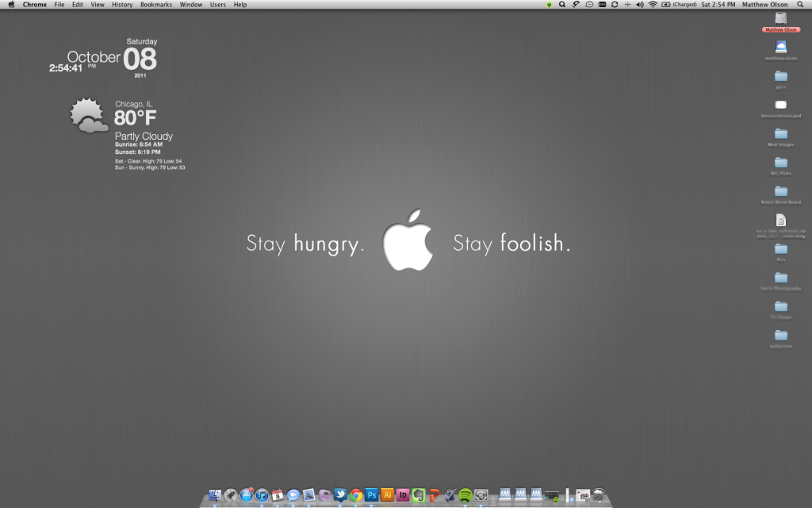This screenshot has width=812, height=508.
Task: Launch iTunes from the Dock
Action: click(262, 495)
